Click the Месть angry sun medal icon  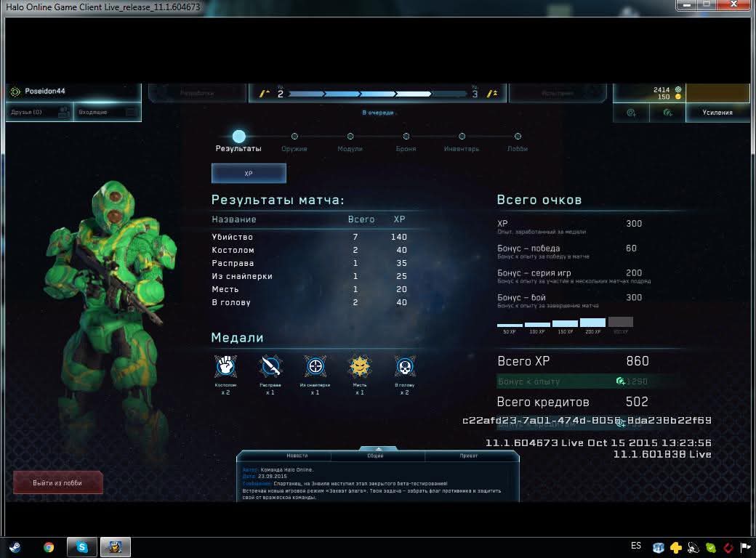click(360, 366)
